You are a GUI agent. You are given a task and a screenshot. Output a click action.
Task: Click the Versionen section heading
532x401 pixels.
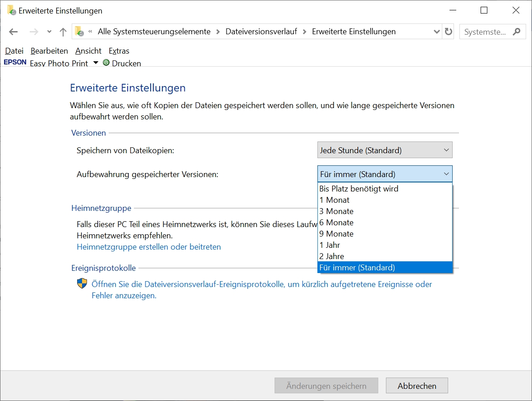pyautogui.click(x=88, y=133)
